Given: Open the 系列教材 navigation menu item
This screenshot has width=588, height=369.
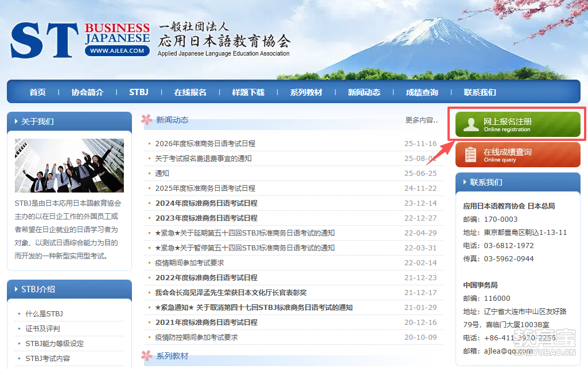Looking at the screenshot, I should point(306,92).
